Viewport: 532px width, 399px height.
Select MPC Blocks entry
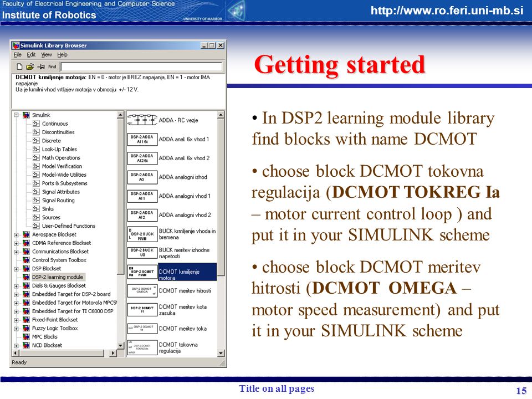click(x=45, y=337)
